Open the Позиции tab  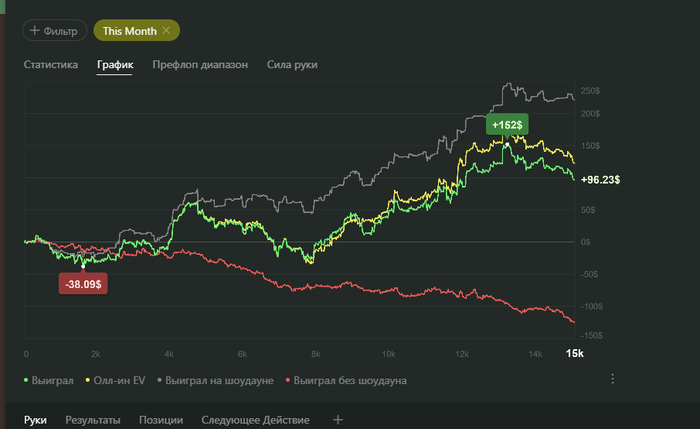161,420
